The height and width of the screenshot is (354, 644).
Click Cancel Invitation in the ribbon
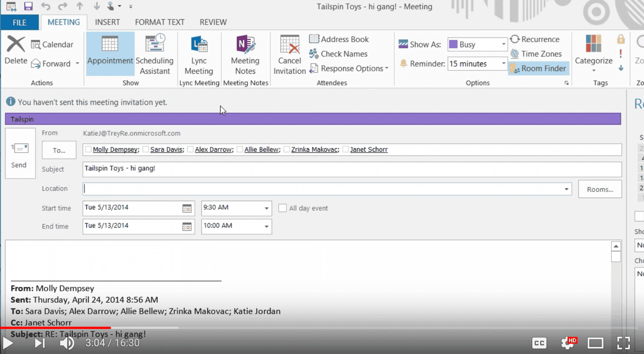click(289, 54)
